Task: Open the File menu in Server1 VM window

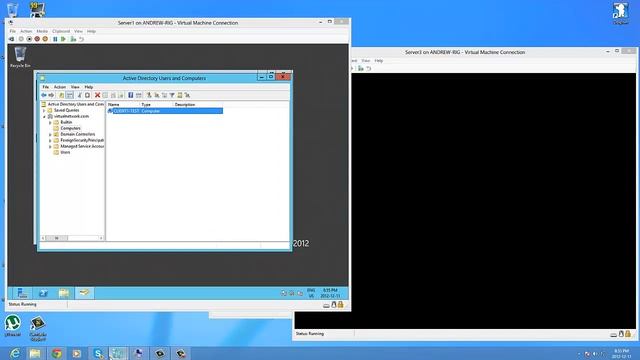Action: tap(13, 31)
